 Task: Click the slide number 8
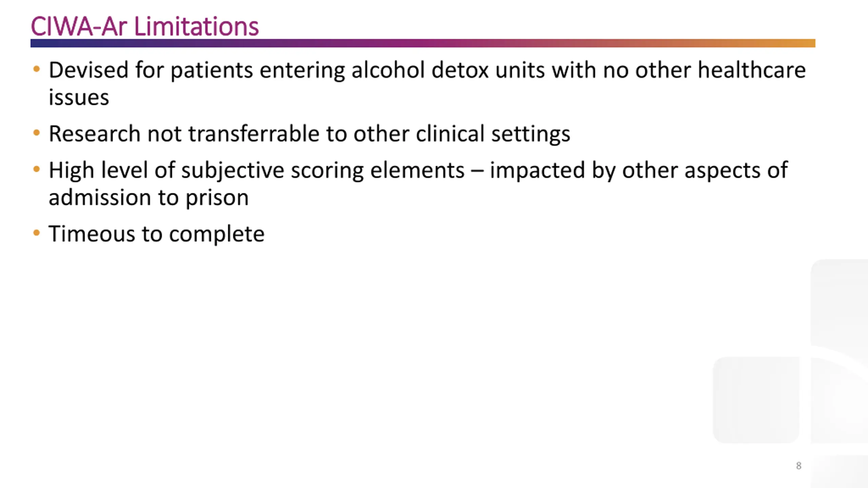[x=799, y=466]
